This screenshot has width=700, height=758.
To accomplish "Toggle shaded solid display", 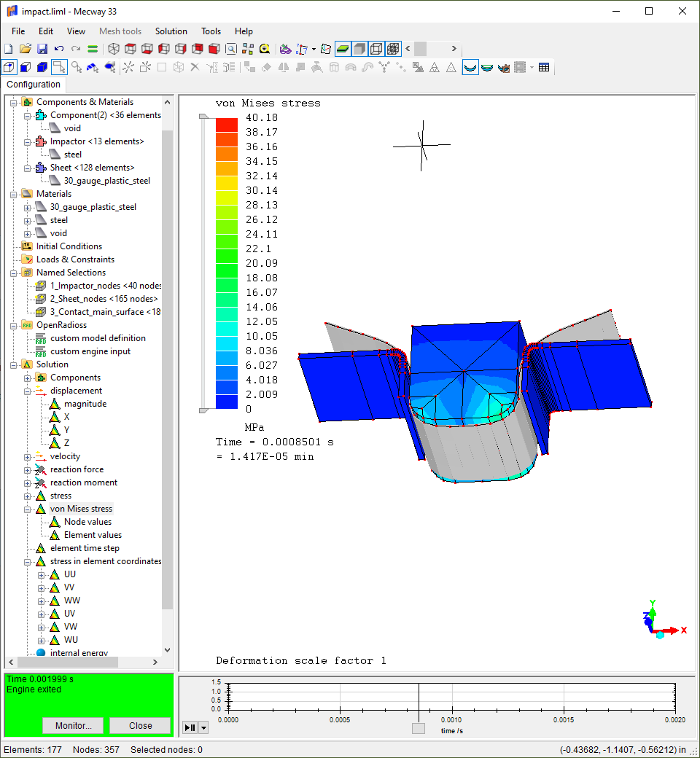I will [359, 49].
